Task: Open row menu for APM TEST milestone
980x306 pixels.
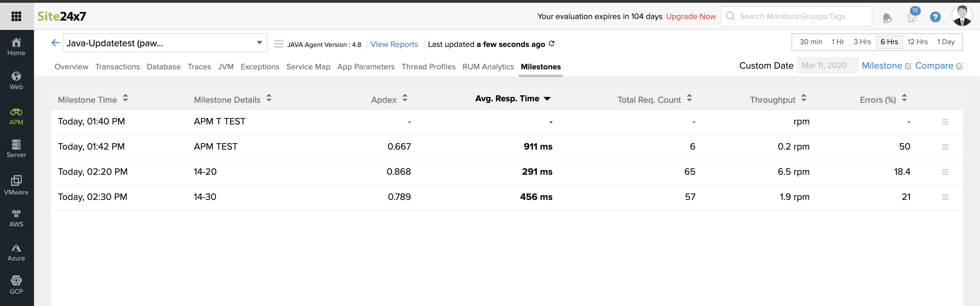Action: point(945,147)
